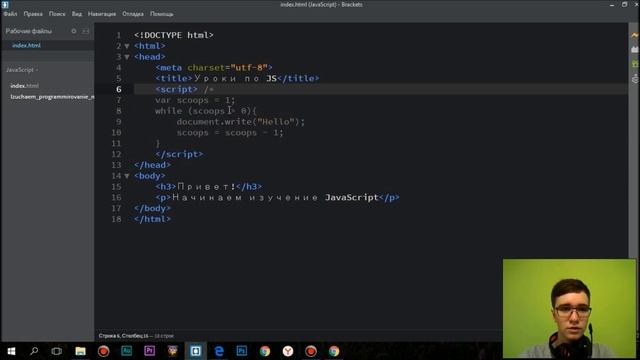The image size is (640, 360).
Task: Click the charset="utf-8" attribute text
Action: (227, 68)
